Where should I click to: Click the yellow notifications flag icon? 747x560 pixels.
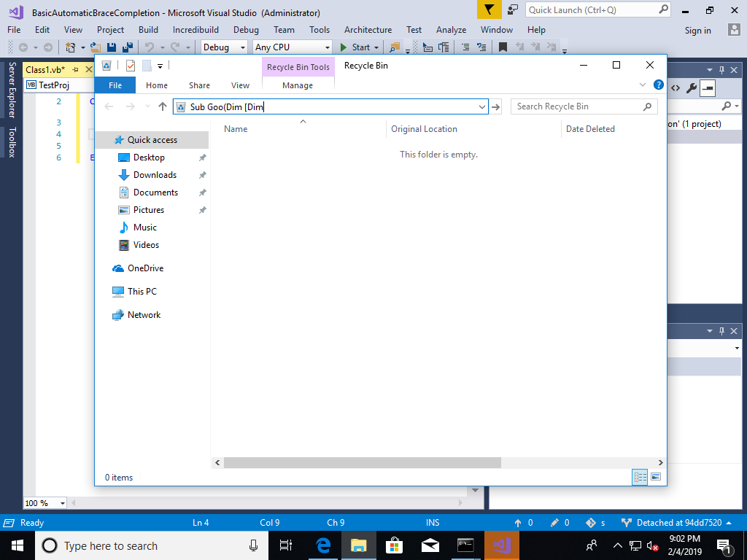[489, 9]
